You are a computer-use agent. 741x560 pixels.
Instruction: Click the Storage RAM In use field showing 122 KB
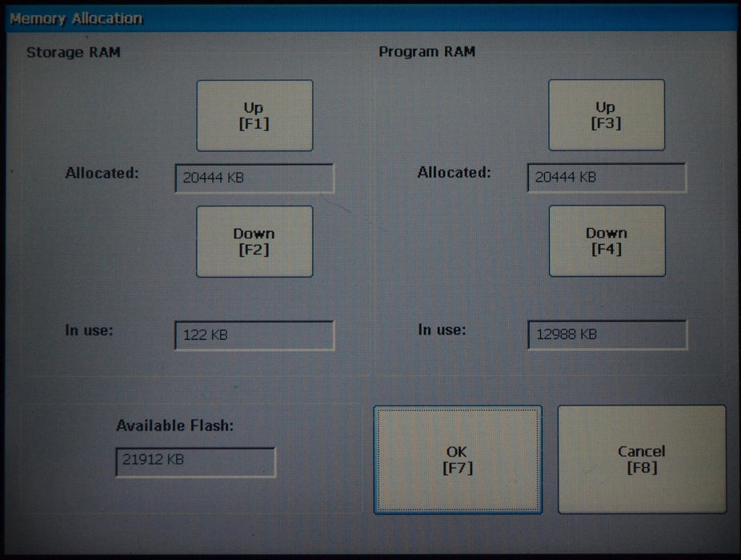pos(254,335)
